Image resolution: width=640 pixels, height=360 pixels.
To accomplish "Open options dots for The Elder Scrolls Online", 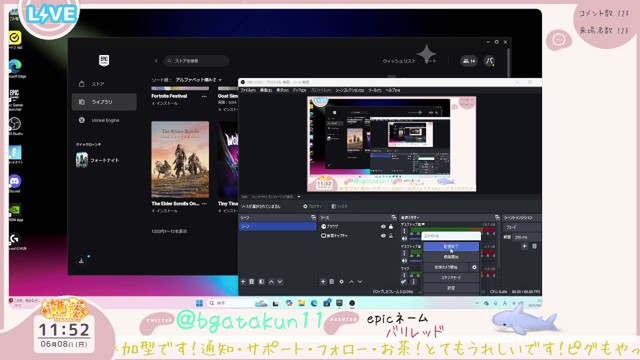I will (x=204, y=204).
